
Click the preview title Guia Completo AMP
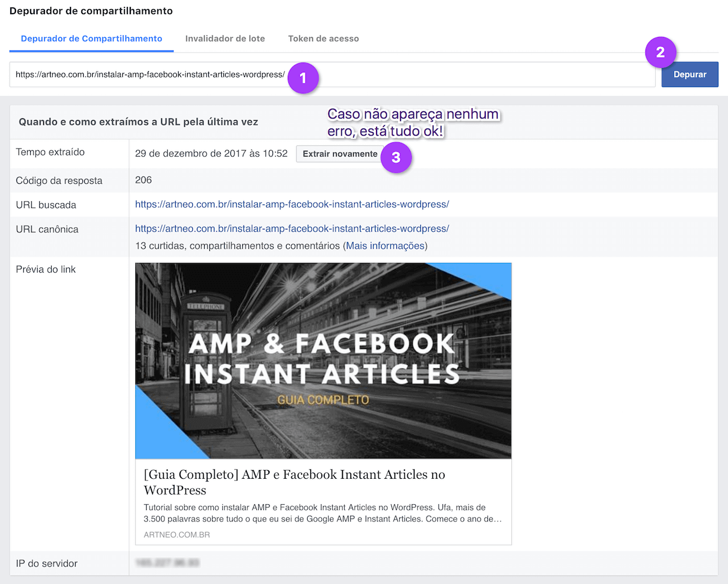(x=295, y=482)
